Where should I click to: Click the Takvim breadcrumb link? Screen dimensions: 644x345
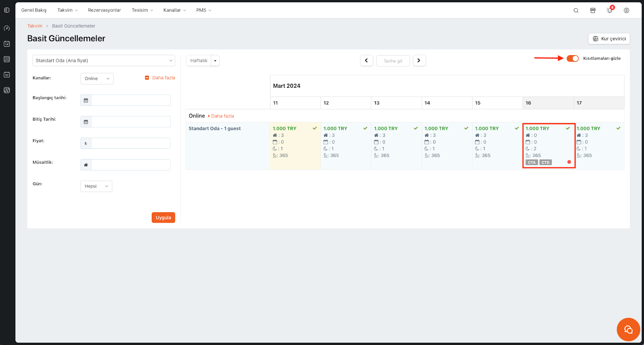click(35, 26)
